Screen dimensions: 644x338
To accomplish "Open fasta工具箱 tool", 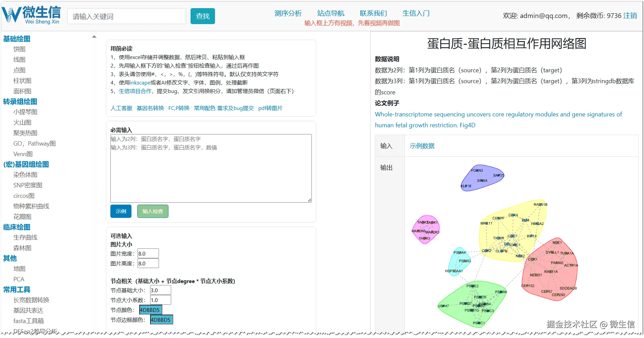I will (x=29, y=321).
